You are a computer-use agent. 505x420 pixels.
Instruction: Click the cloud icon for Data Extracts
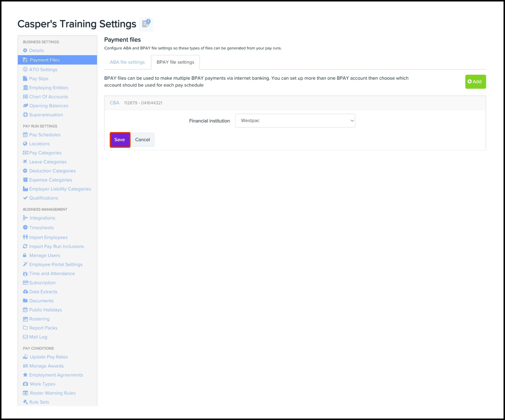(25, 292)
